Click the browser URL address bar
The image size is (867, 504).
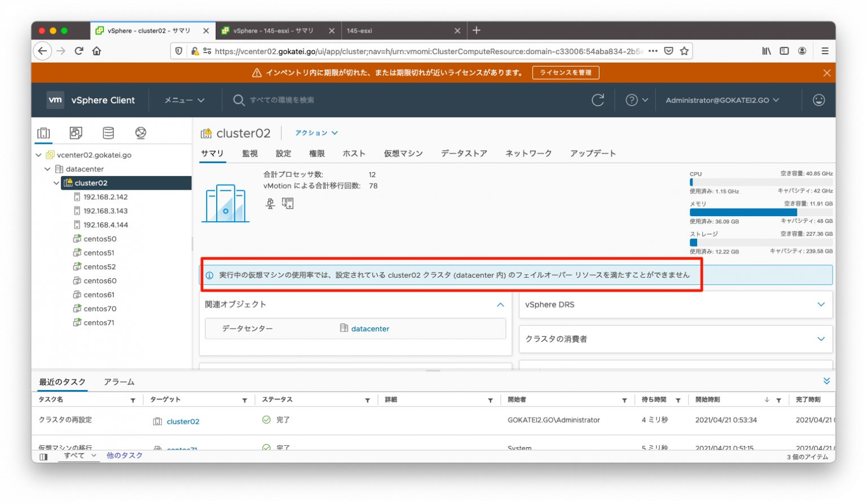(428, 51)
